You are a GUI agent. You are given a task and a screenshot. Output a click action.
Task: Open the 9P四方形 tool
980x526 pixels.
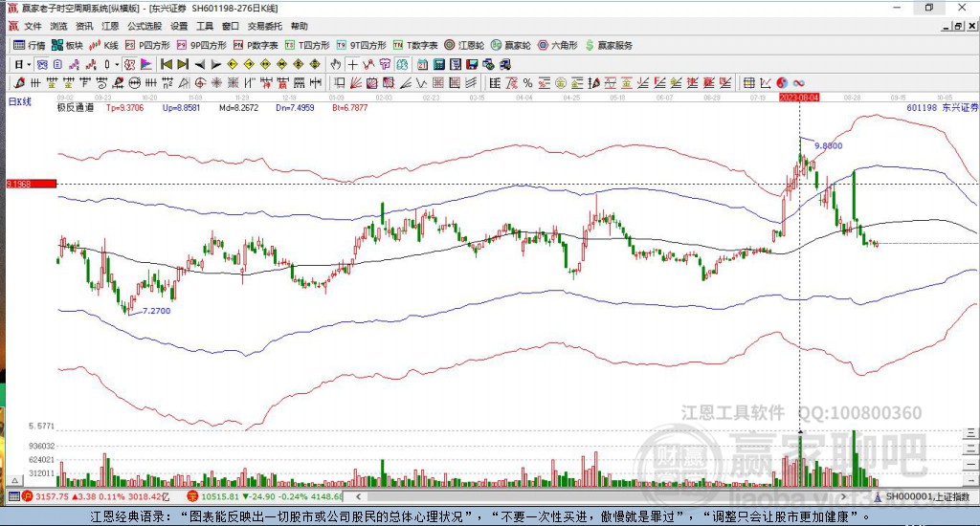pyautogui.click(x=201, y=45)
